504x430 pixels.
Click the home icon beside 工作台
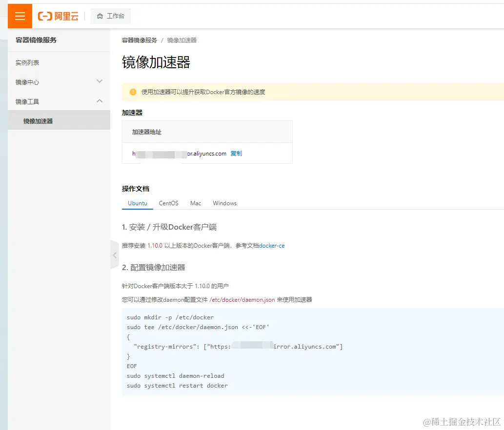[x=100, y=16]
